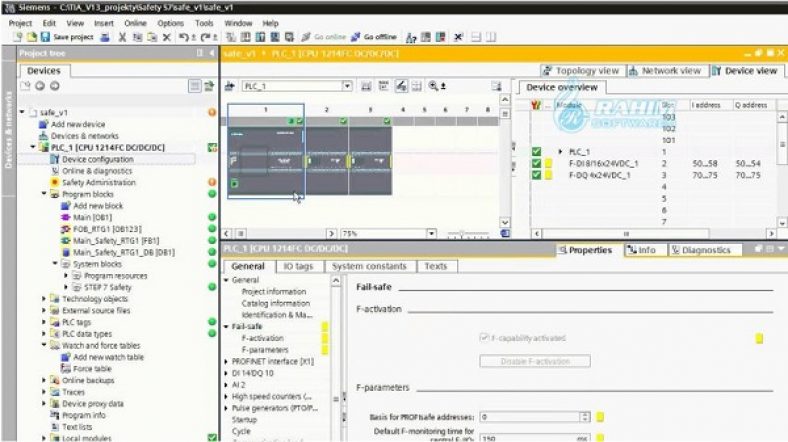Toggle the F-capability activated checkbox
Viewport: 788px width, 442px height.
tap(484, 338)
